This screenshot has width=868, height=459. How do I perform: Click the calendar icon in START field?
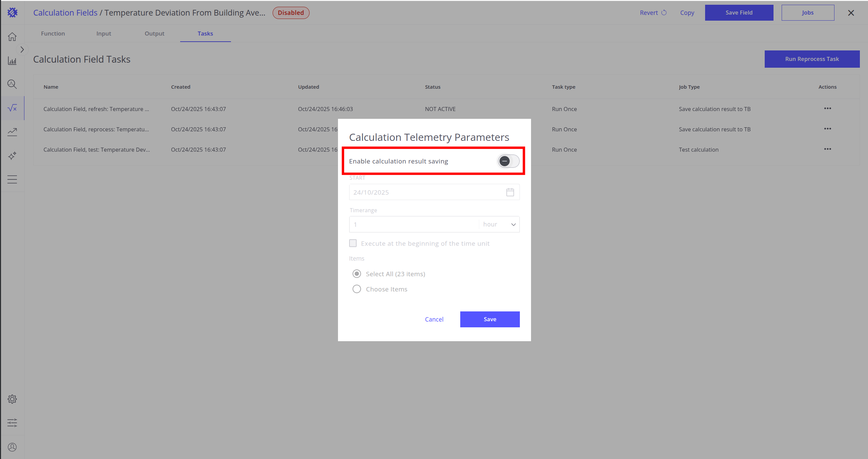coord(510,192)
